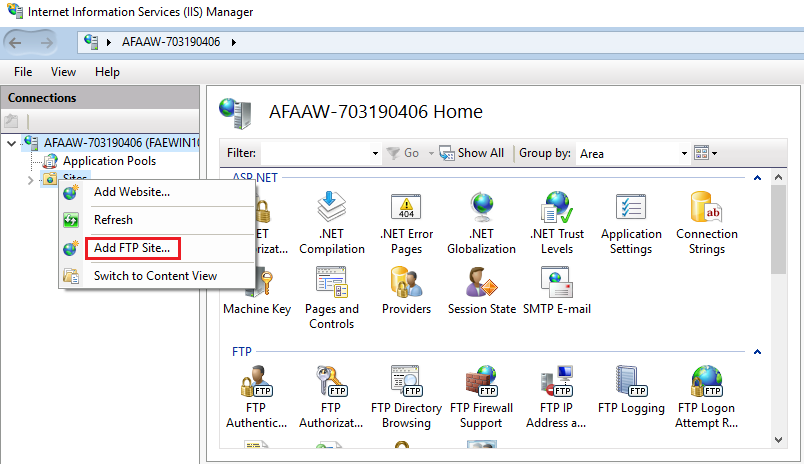The image size is (804, 464).
Task: Expand address bar arrow after AFAAW-703190406
Action: click(234, 43)
